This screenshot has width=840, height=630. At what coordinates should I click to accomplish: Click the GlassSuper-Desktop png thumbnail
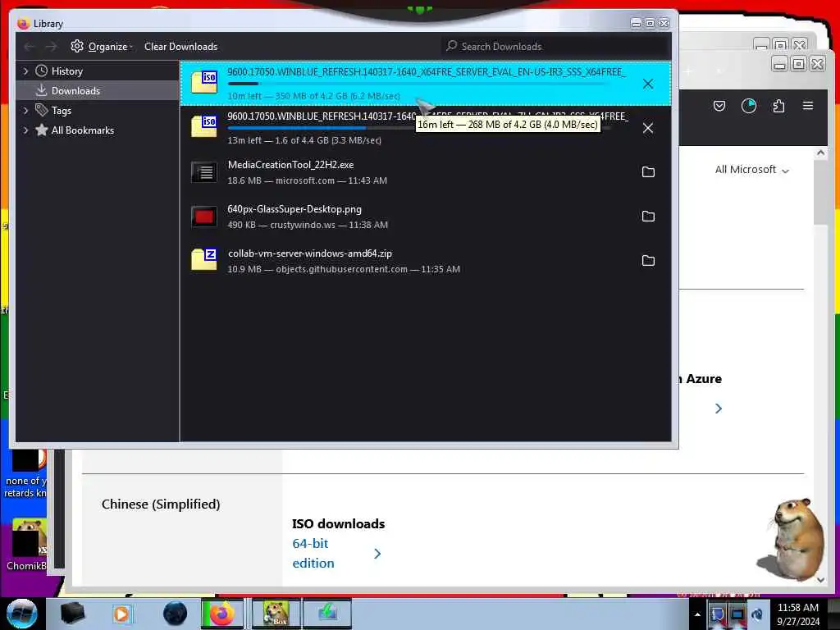[204, 217]
